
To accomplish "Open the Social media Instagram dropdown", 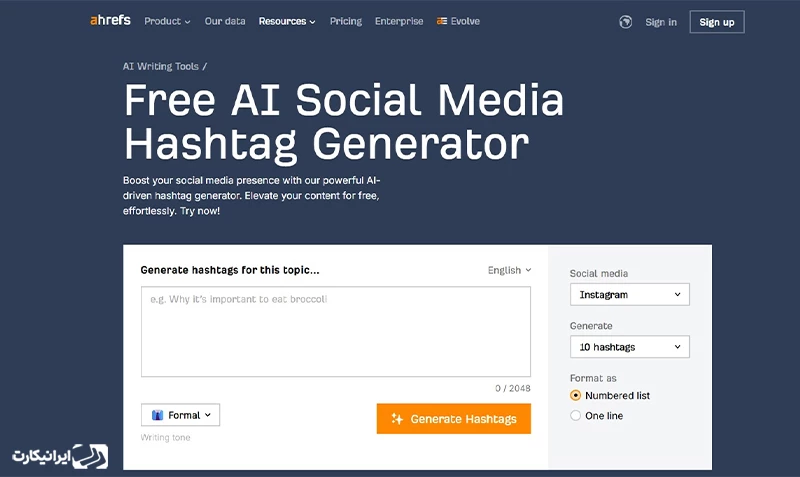I will [629, 295].
